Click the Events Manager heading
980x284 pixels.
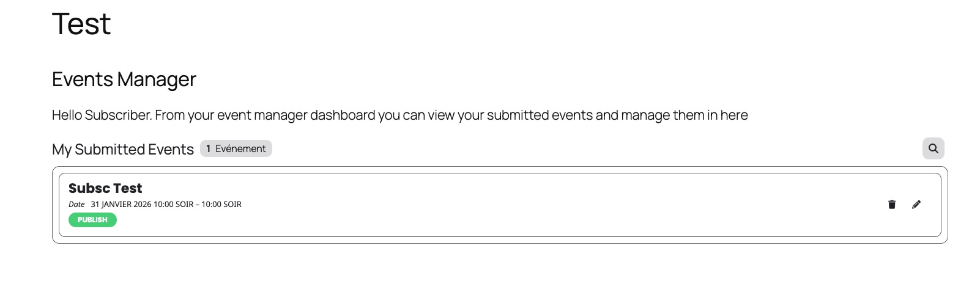pos(124,79)
